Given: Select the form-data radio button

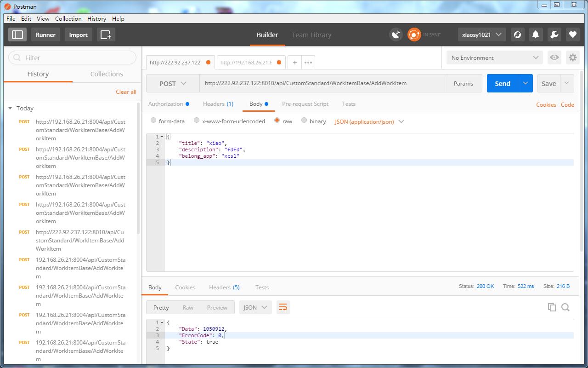Looking at the screenshot, I should point(153,121).
